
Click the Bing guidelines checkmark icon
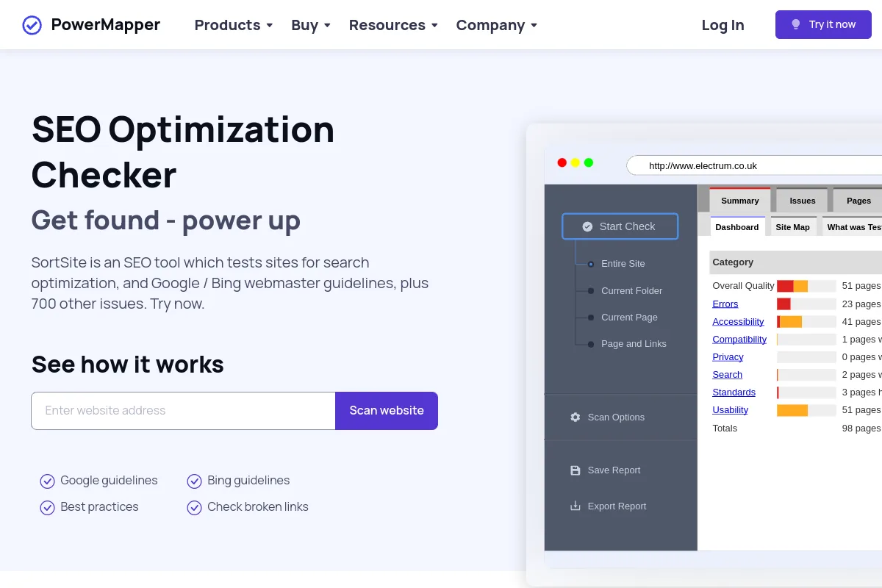pyautogui.click(x=194, y=481)
